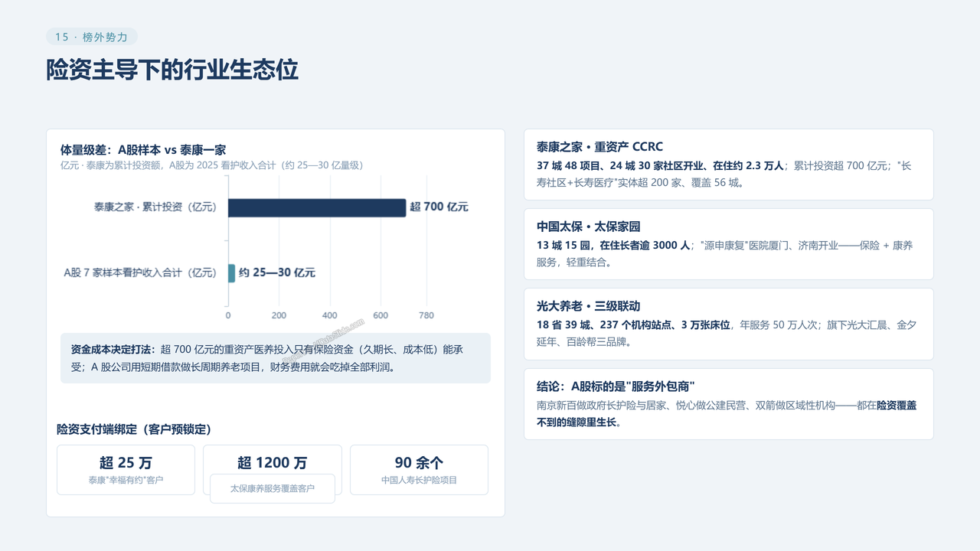Viewport: 980px width, 551px height.
Task: Click the 约 25—30 亿元 bar value label
Action: (276, 273)
